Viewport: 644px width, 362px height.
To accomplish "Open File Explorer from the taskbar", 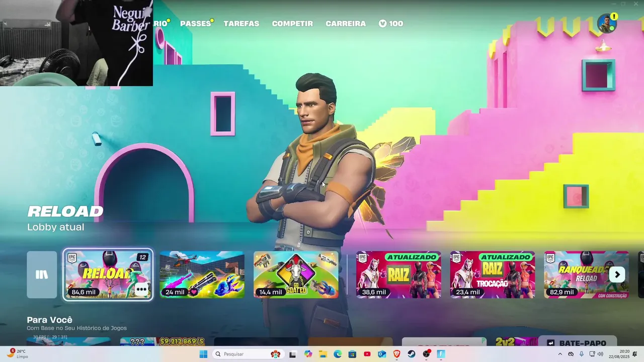I will pos(323,354).
